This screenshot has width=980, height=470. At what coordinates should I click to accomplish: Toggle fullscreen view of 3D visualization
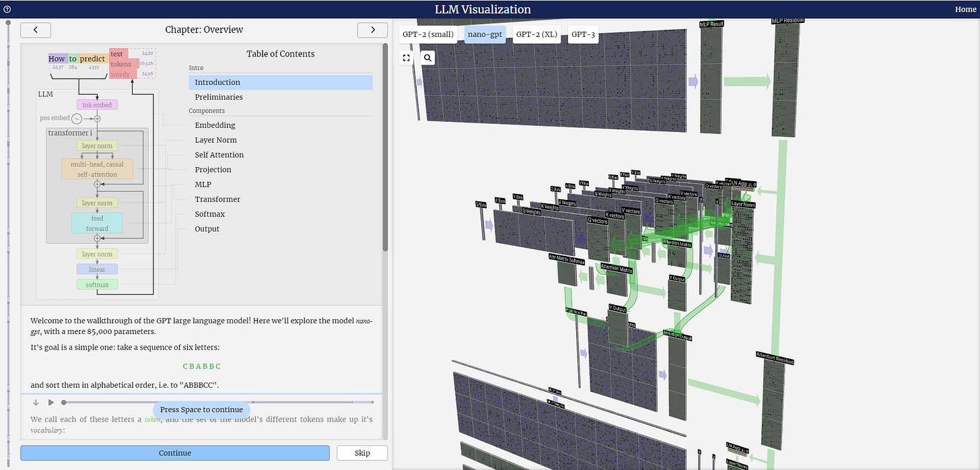407,58
